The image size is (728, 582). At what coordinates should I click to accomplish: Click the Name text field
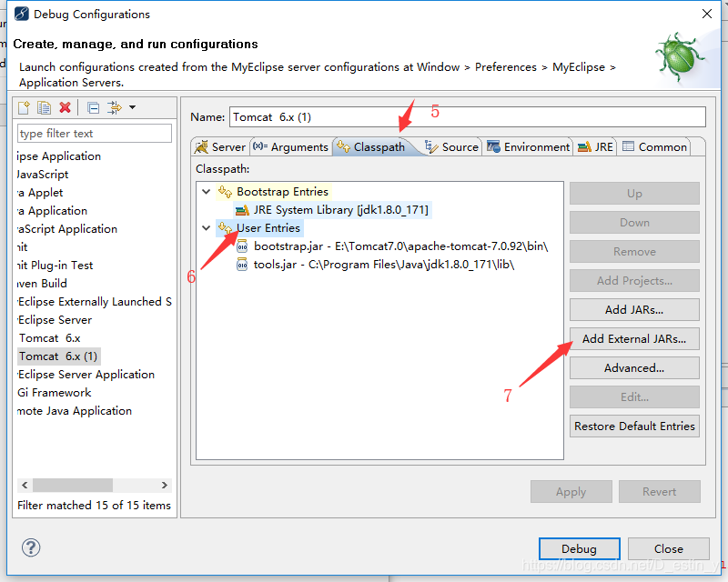[x=468, y=117]
